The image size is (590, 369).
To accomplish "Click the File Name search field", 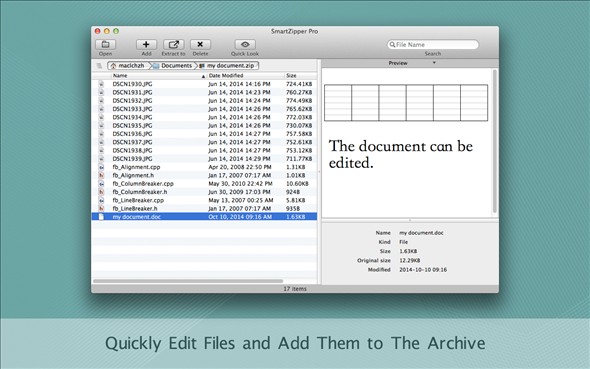I will coord(433,44).
